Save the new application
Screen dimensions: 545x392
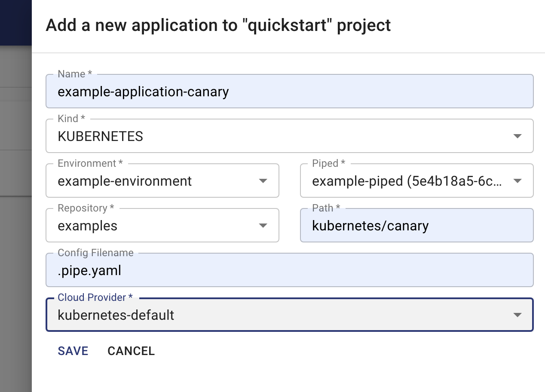pos(73,351)
